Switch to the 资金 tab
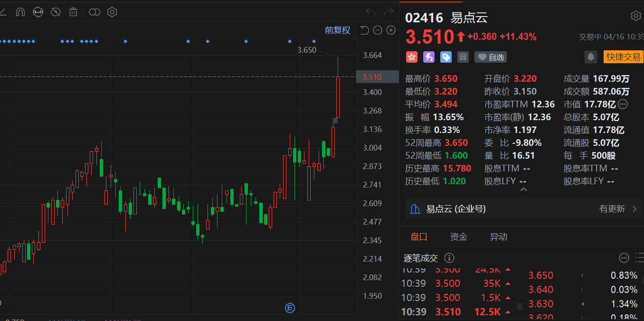 tap(459, 236)
